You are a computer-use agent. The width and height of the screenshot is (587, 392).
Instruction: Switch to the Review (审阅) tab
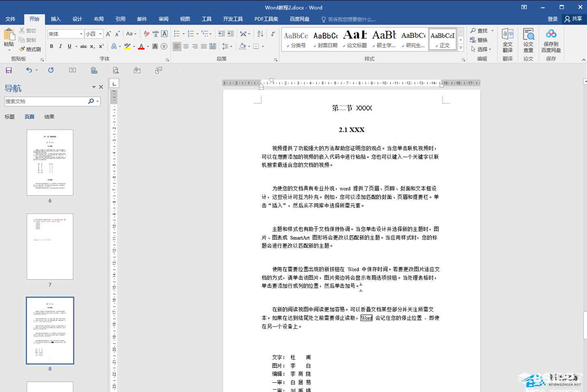pyautogui.click(x=163, y=19)
